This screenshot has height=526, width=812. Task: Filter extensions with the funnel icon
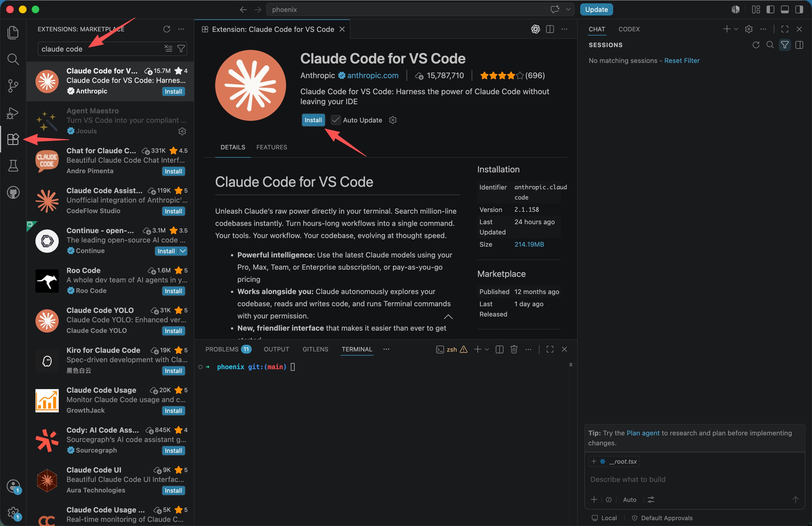click(181, 48)
